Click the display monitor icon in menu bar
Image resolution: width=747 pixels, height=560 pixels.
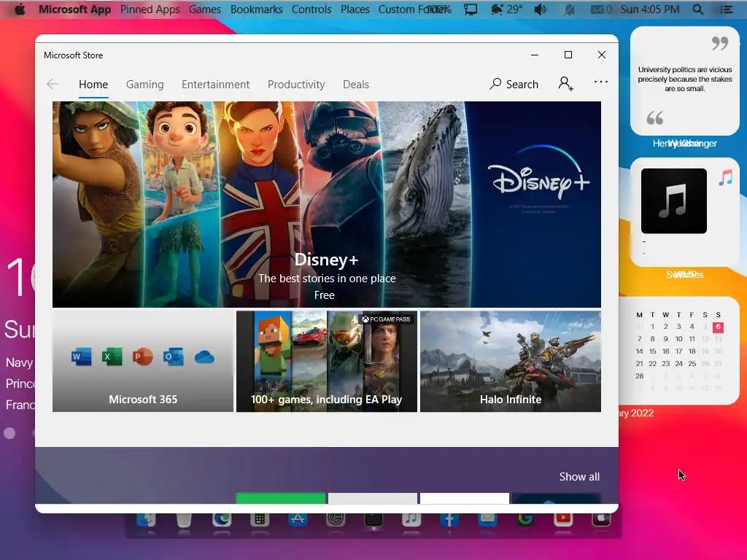[471, 9]
